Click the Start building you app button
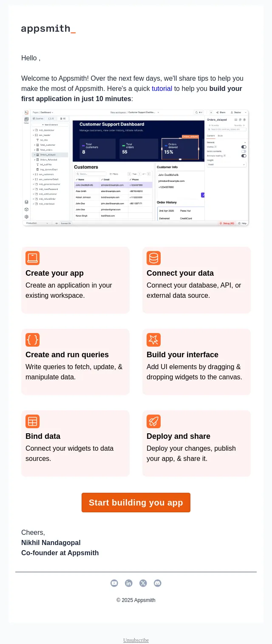Viewport: 272px width, 644px height. click(x=136, y=503)
